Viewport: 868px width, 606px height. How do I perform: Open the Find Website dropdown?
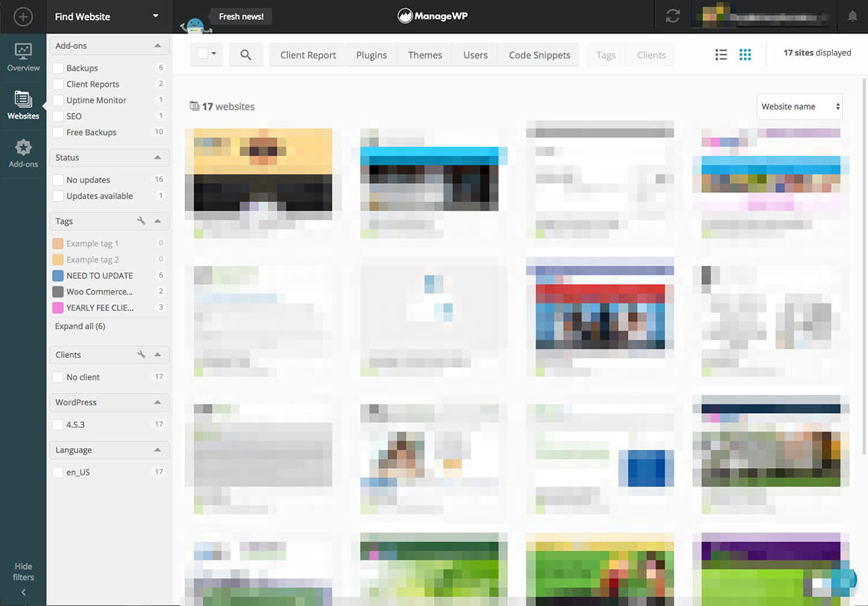point(108,16)
